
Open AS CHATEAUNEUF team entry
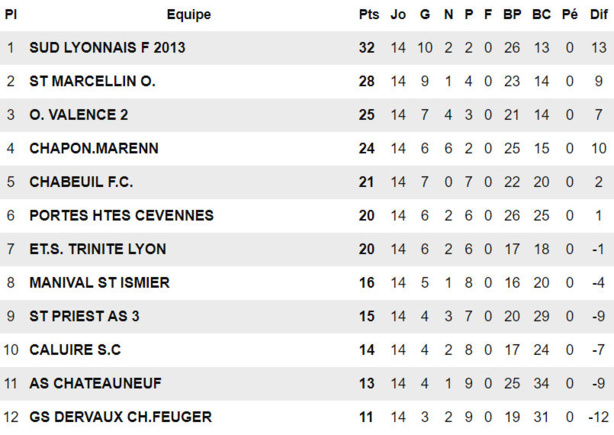95,383
